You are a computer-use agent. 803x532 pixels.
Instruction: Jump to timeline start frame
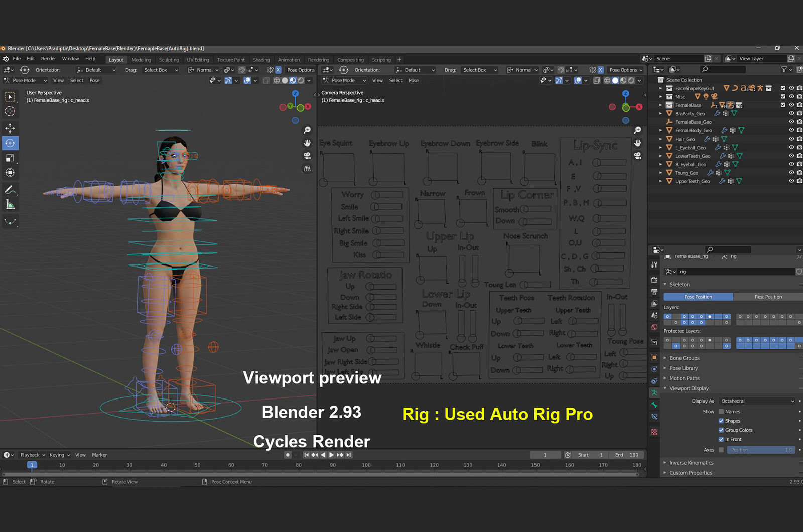pos(306,455)
